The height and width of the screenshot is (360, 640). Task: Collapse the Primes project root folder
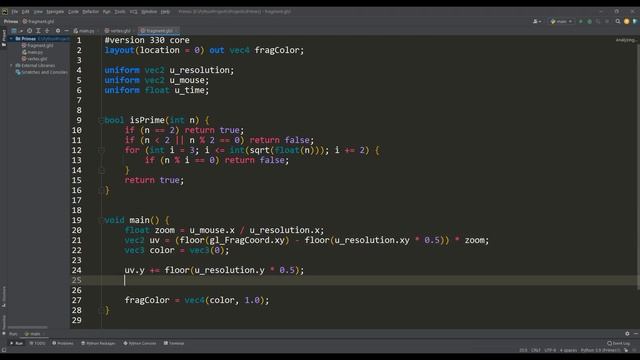[x=11, y=39]
